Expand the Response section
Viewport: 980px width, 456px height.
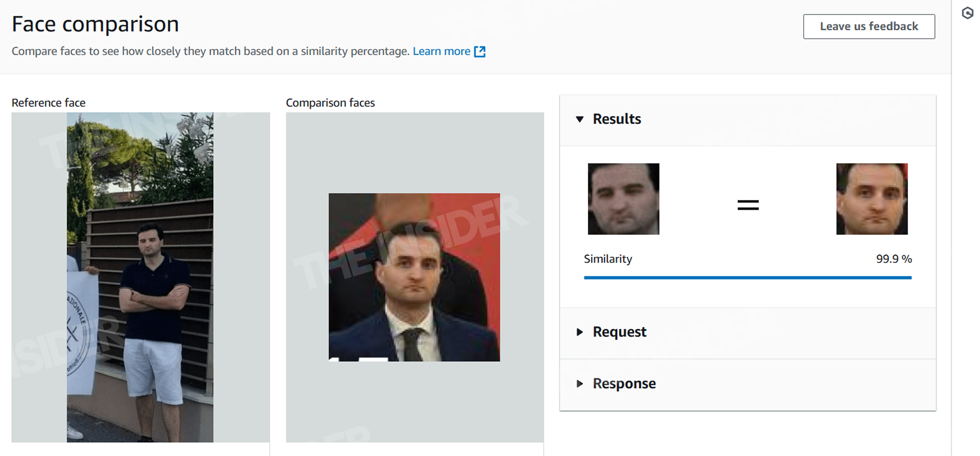tap(580, 384)
